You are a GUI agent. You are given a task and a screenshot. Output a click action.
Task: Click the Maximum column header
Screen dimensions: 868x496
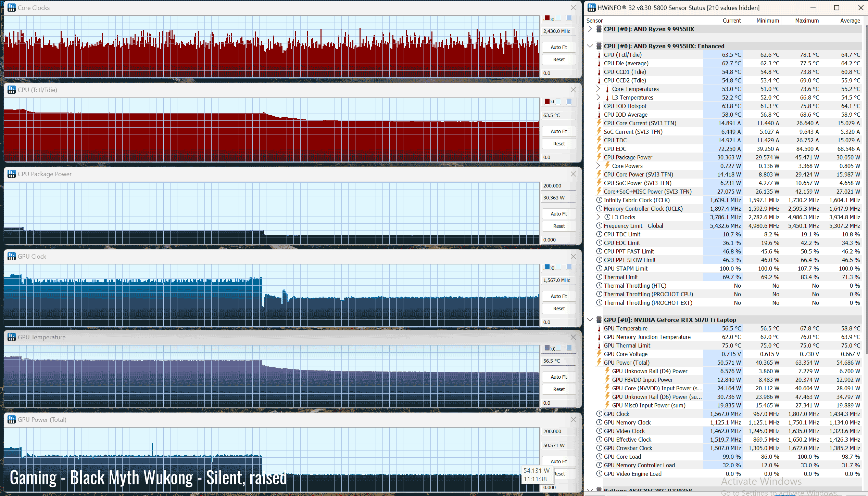click(807, 21)
